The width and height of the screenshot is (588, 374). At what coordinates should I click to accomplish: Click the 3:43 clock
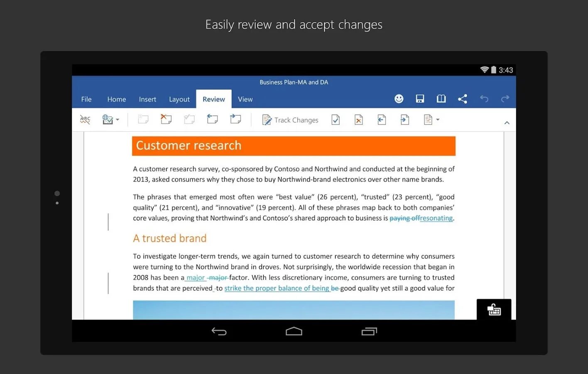pyautogui.click(x=506, y=70)
